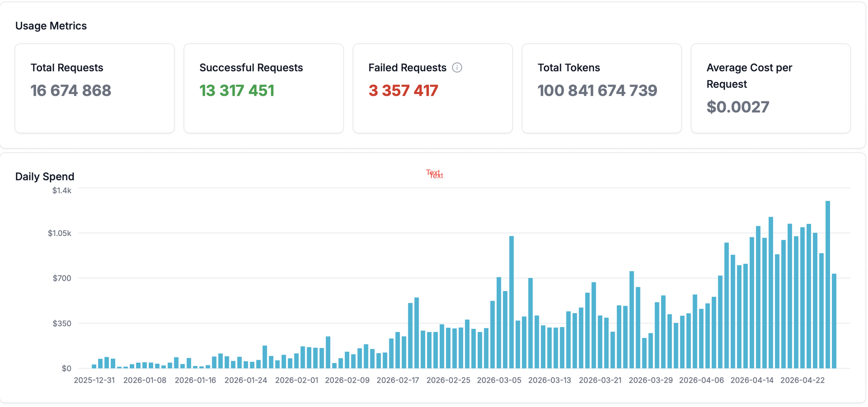Click the Daily Spend chart heading
The height and width of the screenshot is (407, 868).
[45, 177]
